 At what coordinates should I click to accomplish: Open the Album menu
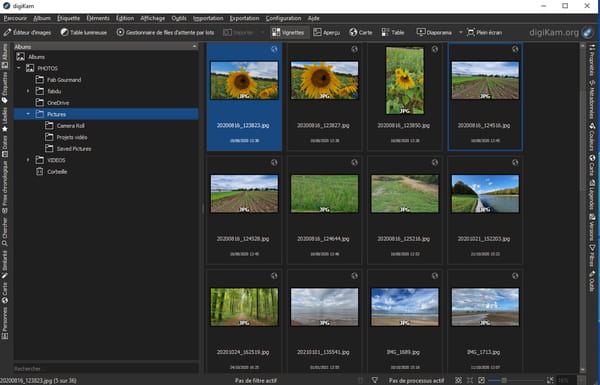tap(42, 18)
